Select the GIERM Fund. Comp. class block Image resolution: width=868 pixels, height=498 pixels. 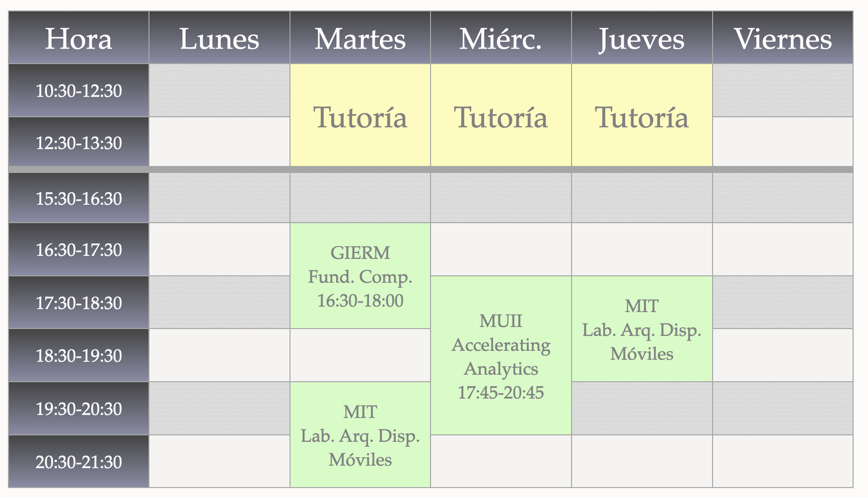[x=360, y=276]
